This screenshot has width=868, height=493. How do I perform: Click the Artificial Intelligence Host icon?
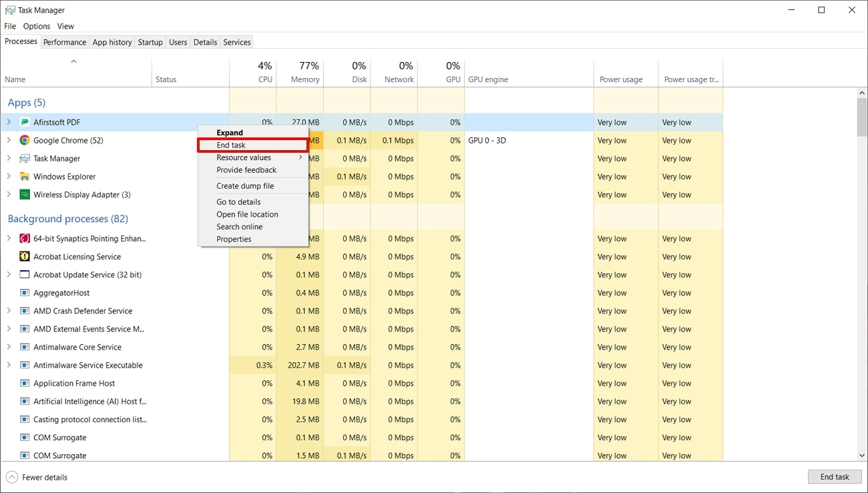(25, 401)
